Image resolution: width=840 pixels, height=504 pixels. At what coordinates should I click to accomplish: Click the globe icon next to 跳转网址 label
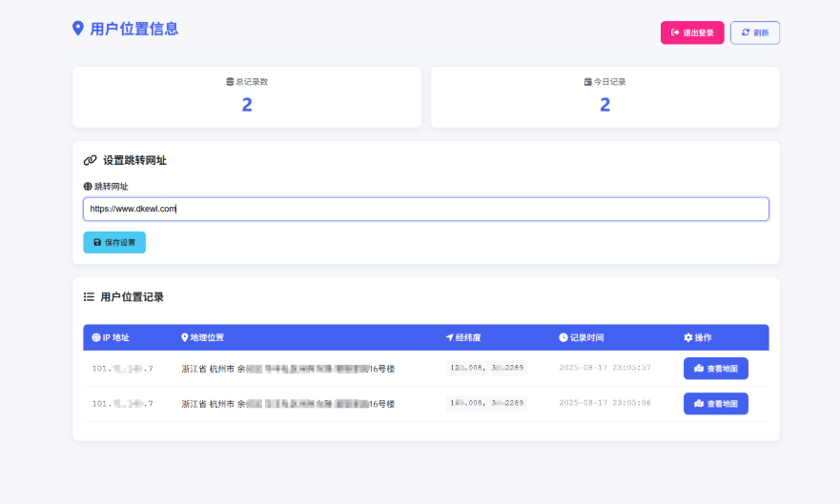(88, 186)
